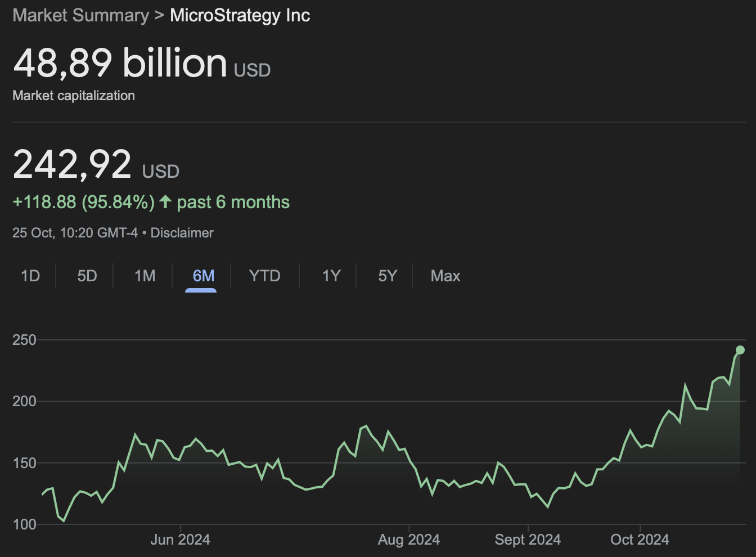Click the green up arrow icon

click(165, 201)
